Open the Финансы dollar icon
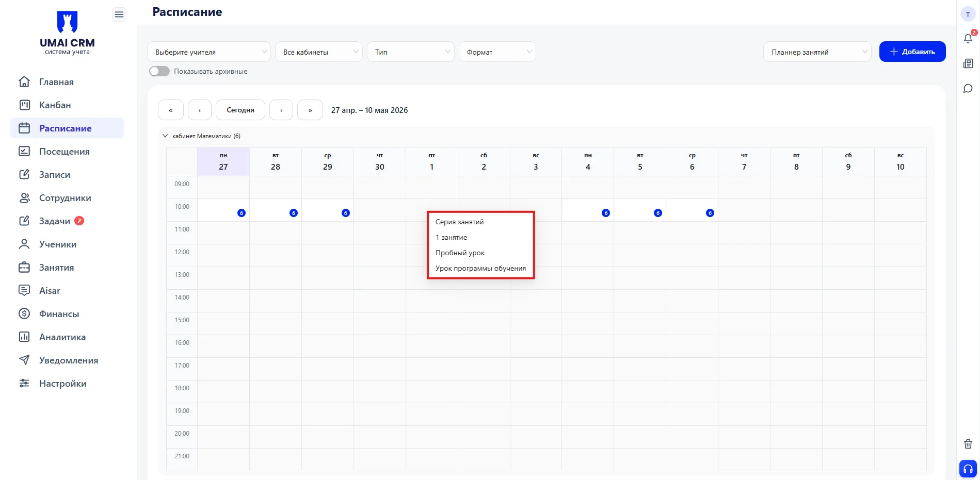The image size is (980, 480). (24, 314)
